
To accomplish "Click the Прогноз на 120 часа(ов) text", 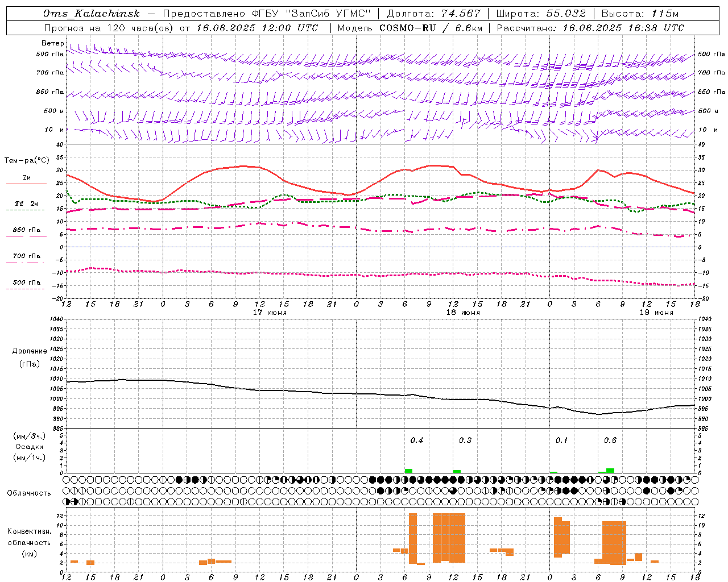I will point(109,28).
